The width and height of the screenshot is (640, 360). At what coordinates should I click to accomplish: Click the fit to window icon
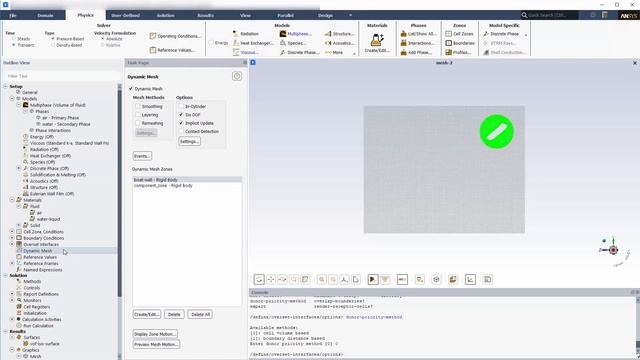pyautogui.click(x=305, y=279)
